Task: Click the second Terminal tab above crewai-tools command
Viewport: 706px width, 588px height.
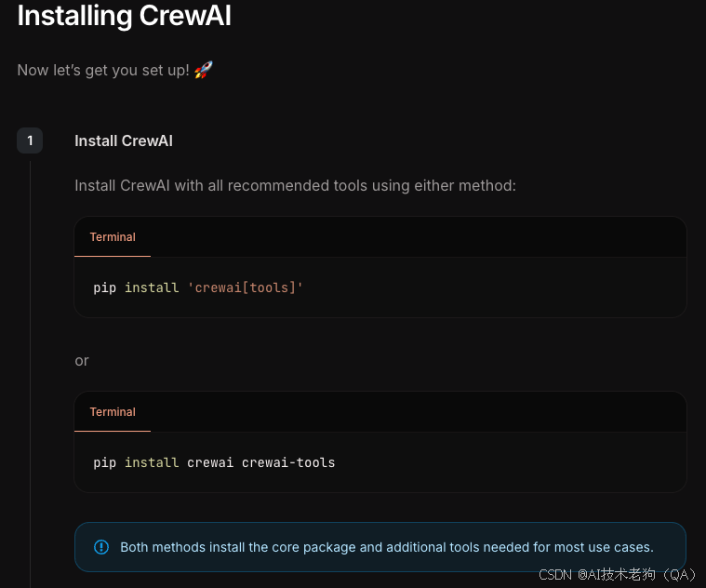Action: coord(113,411)
